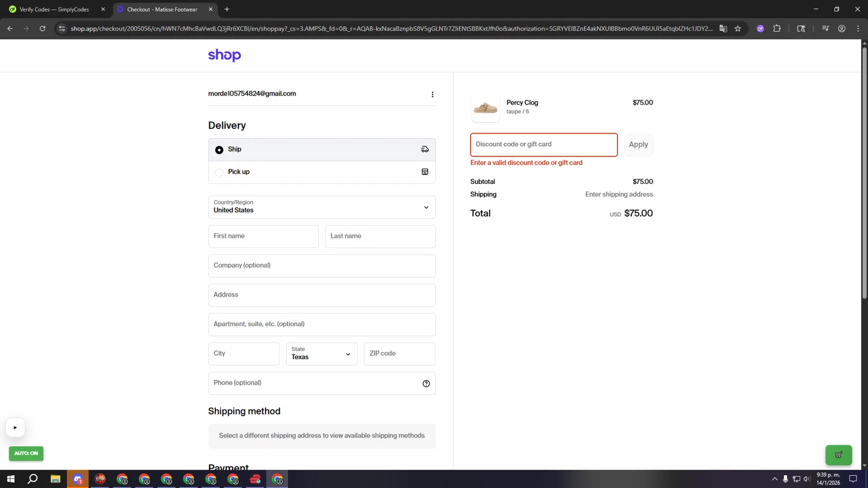Open Discord from the taskbar
Image resolution: width=868 pixels, height=488 pixels.
pyautogui.click(x=78, y=479)
